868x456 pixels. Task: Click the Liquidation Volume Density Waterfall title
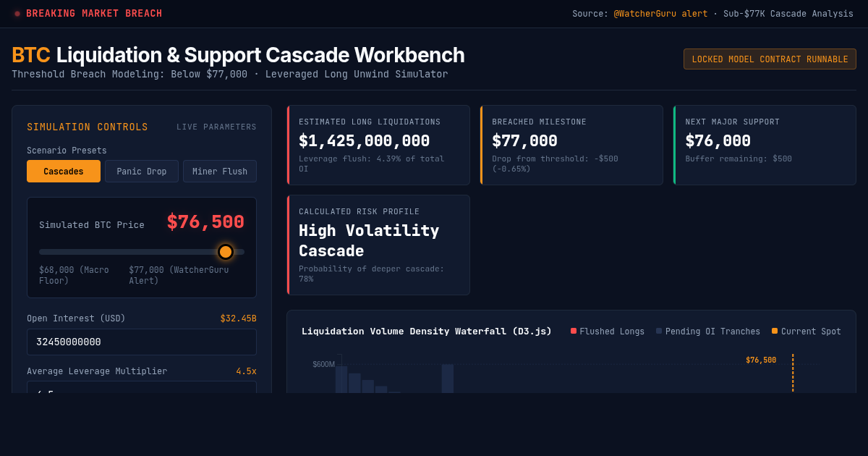pos(427,332)
